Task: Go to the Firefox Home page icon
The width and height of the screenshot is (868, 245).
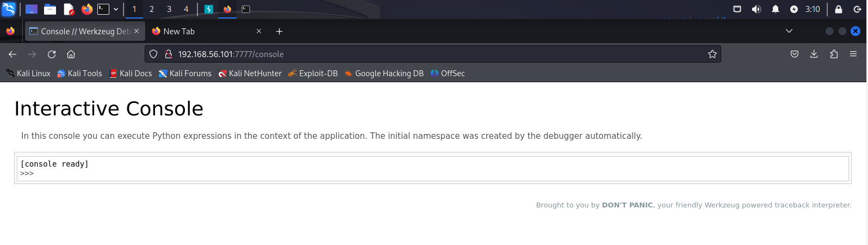Action: coord(71,54)
